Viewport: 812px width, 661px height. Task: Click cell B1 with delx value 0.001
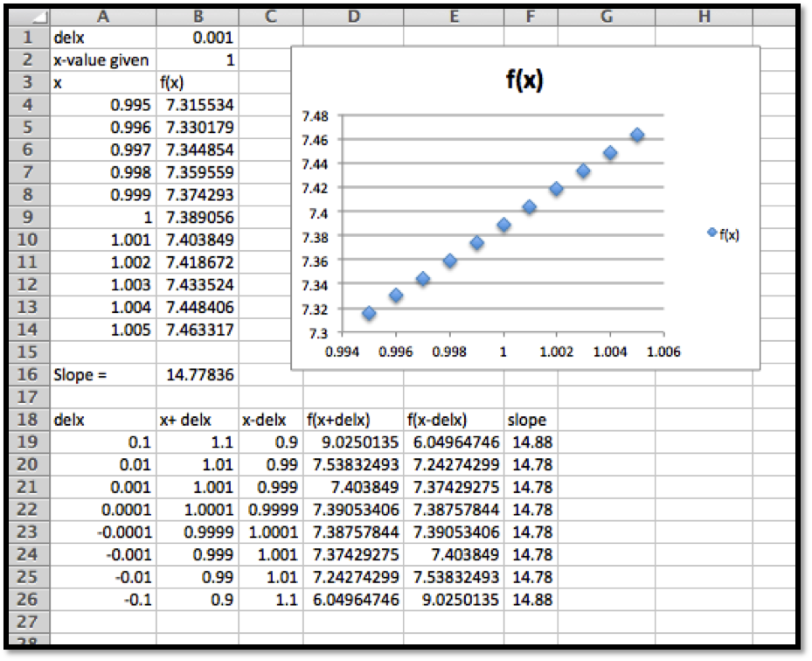197,38
